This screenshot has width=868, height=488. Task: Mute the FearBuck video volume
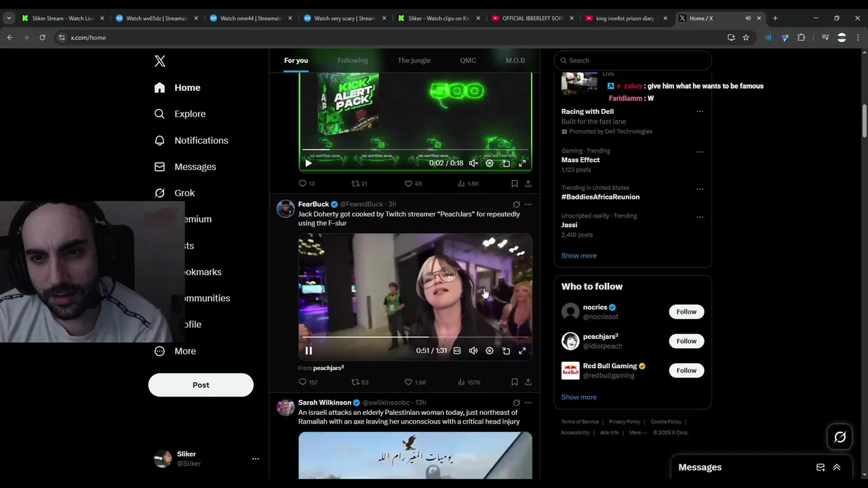[x=473, y=350]
